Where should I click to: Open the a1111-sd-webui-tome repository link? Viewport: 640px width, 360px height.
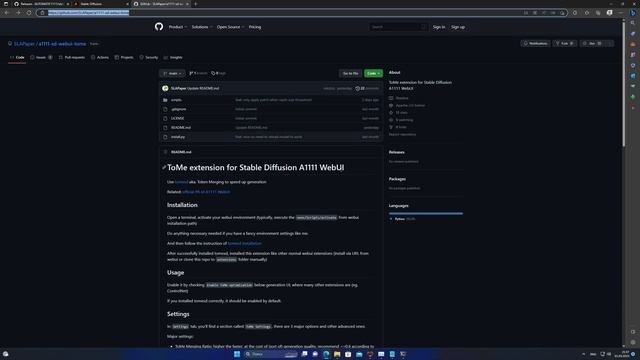62,44
